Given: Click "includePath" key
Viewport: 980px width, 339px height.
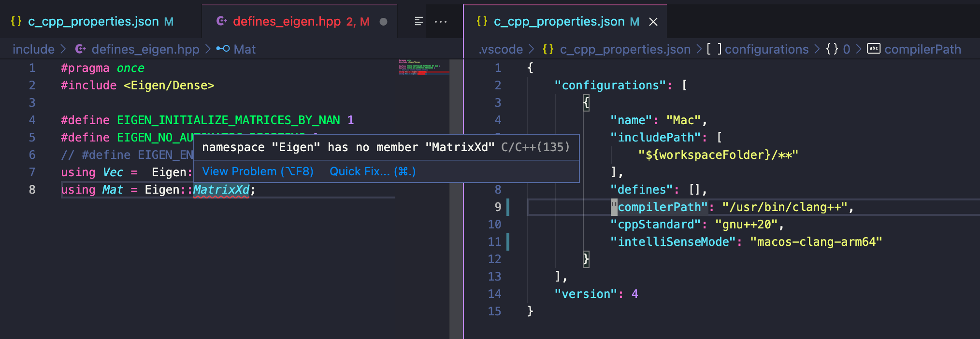Looking at the screenshot, I should point(656,138).
